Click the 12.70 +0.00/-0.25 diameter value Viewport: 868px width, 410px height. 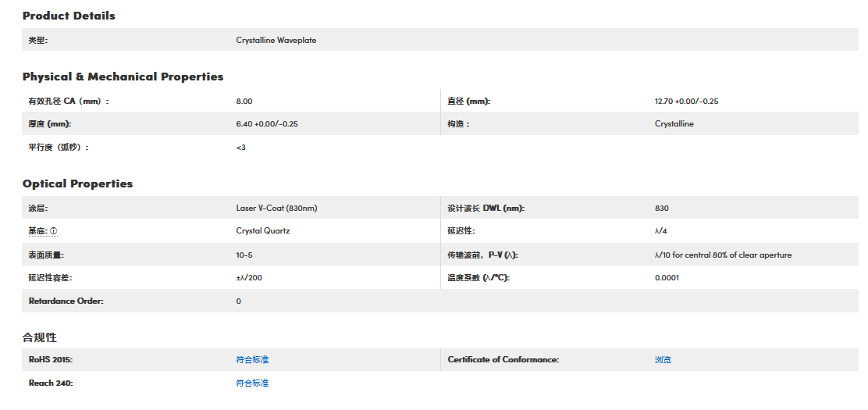pyautogui.click(x=686, y=102)
